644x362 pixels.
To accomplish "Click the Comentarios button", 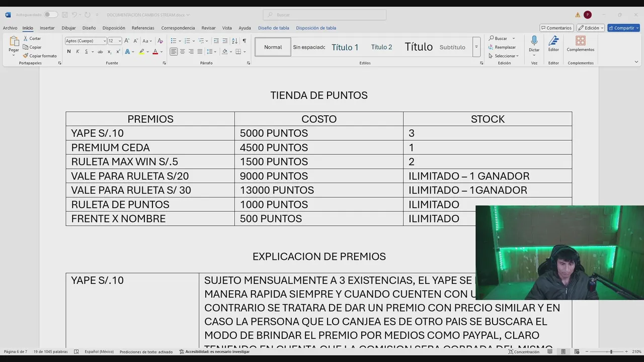I will (x=556, y=28).
